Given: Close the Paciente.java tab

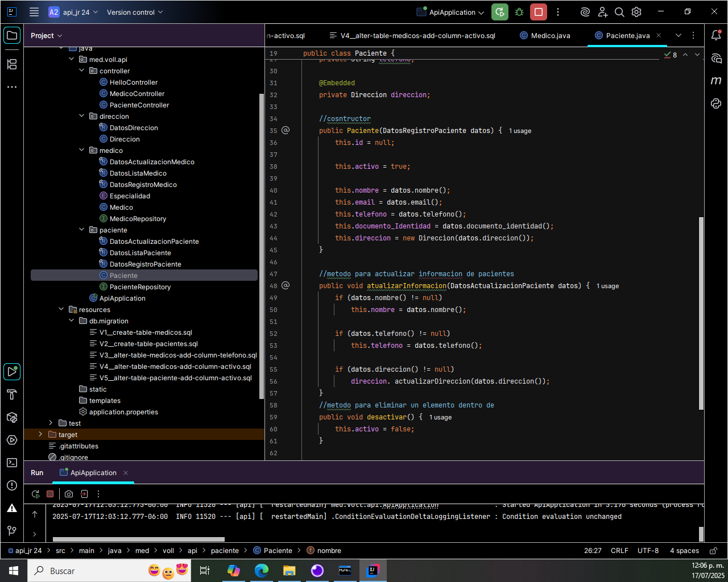Looking at the screenshot, I should [x=659, y=35].
